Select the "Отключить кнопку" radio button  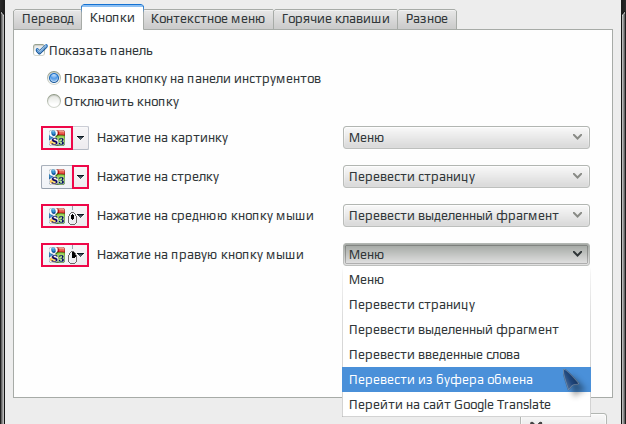coord(54,101)
